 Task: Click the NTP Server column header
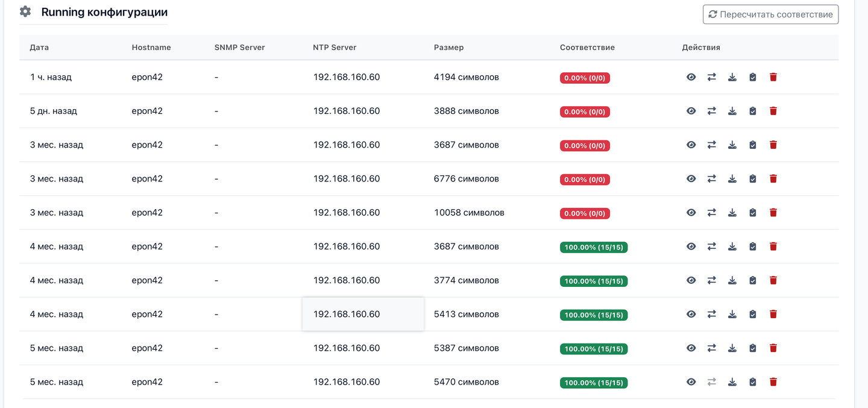coord(335,47)
